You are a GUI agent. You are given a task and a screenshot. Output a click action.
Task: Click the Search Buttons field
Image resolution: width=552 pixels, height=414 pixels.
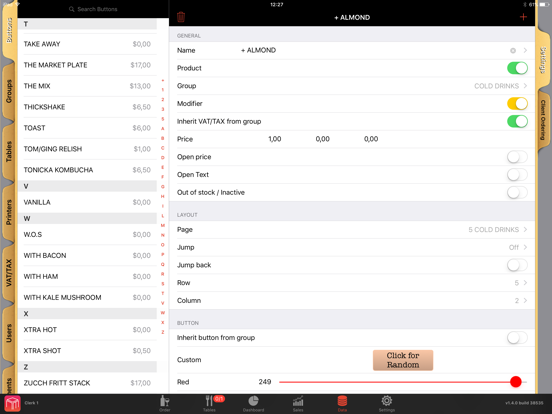point(93,9)
